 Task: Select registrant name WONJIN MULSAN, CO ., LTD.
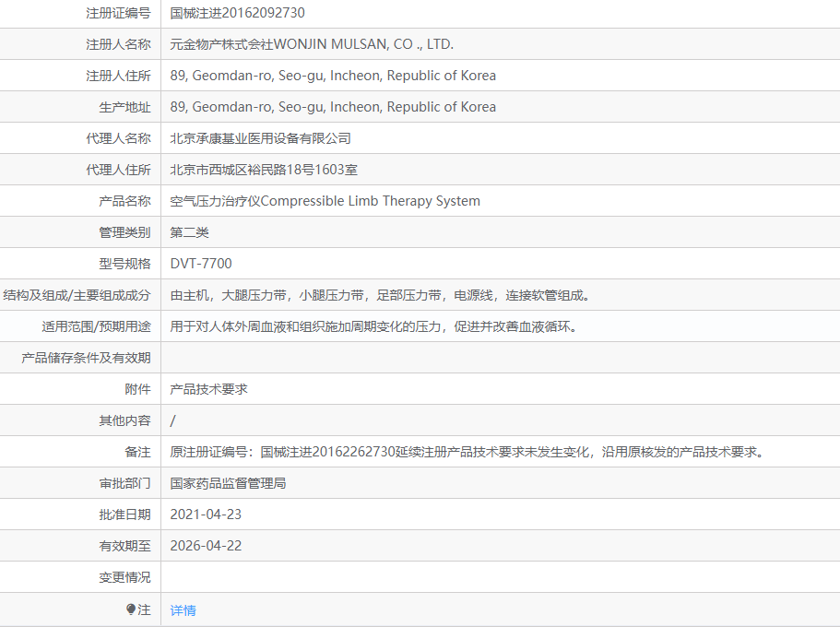click(363, 44)
